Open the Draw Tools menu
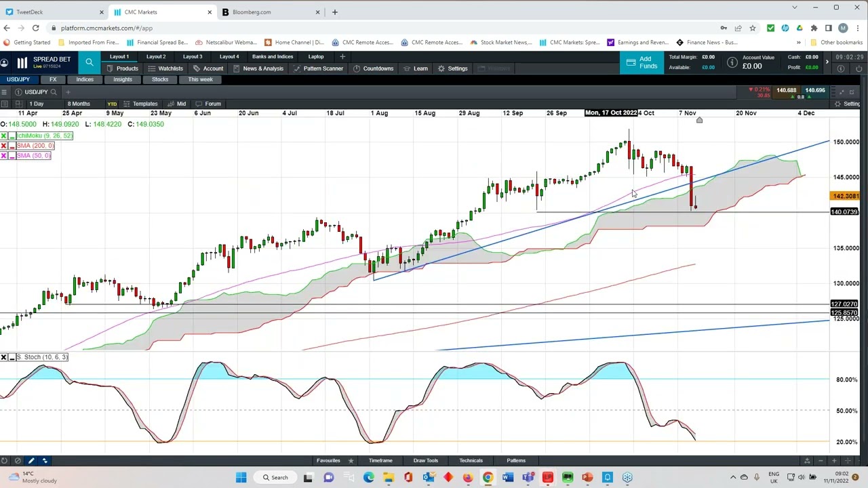The width and height of the screenshot is (868, 488). pos(426,461)
